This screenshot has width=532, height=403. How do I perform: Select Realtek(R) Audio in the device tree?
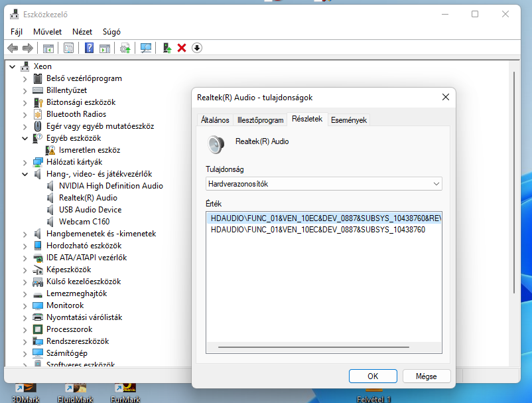(x=88, y=198)
